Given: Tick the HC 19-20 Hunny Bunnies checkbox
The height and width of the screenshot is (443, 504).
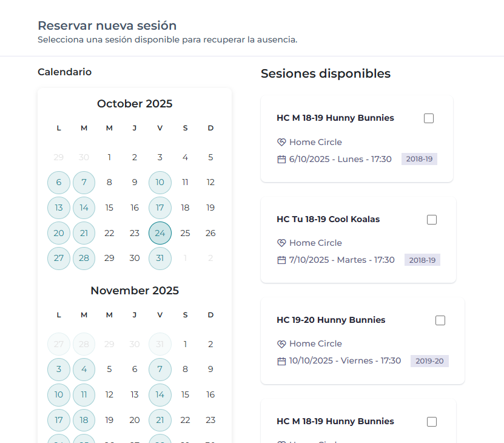Looking at the screenshot, I should [x=440, y=320].
